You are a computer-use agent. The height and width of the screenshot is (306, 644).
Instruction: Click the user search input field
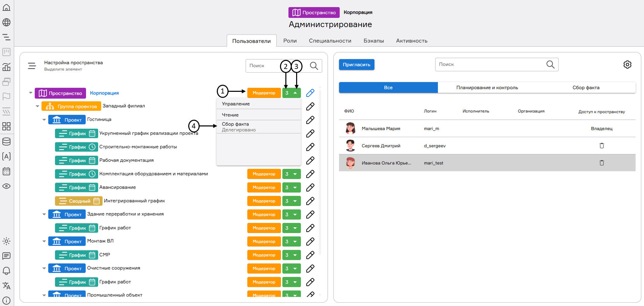(490, 65)
